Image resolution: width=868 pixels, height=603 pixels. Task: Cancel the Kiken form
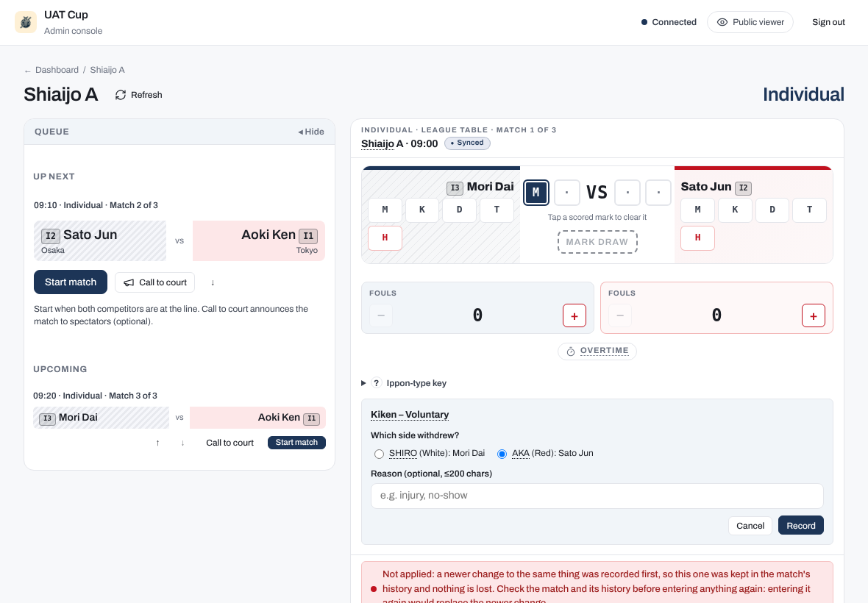pyautogui.click(x=750, y=526)
